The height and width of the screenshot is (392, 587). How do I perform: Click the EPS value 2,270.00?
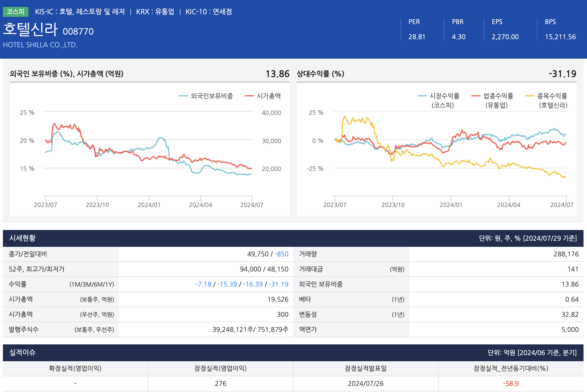pos(505,37)
